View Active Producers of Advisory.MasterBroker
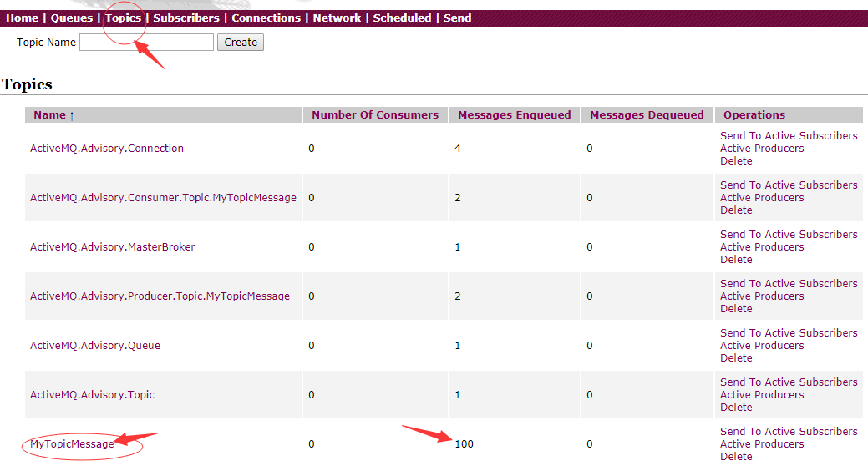Viewport: 868px width, 471px height. (x=762, y=247)
